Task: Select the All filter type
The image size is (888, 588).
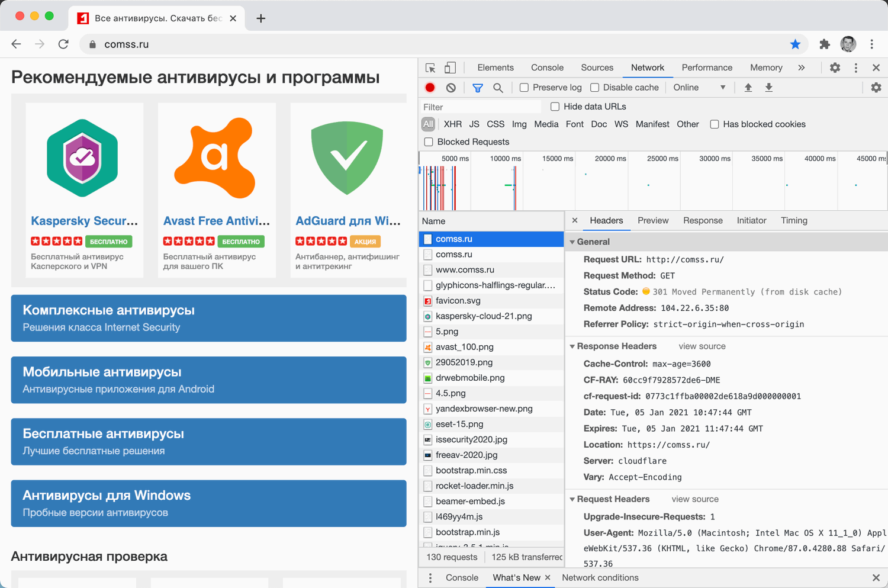Action: (x=429, y=124)
